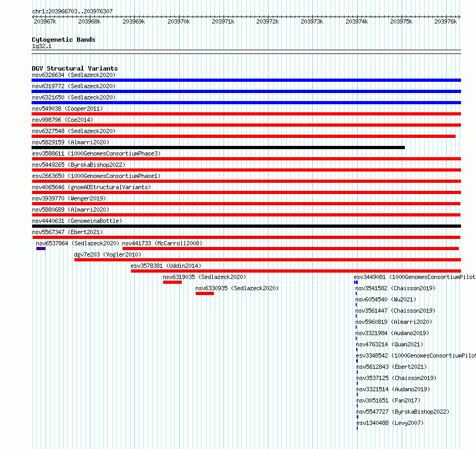This screenshot has height=449, width=476.
Task: Select nsv441733 (McCarroll2008) label
Action: (x=162, y=243)
